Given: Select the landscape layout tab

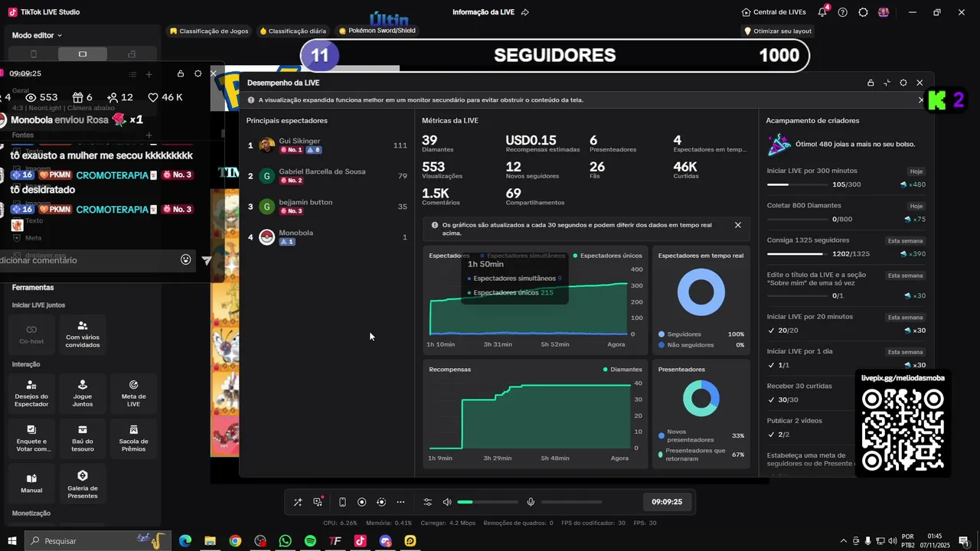Looking at the screenshot, I should [83, 54].
